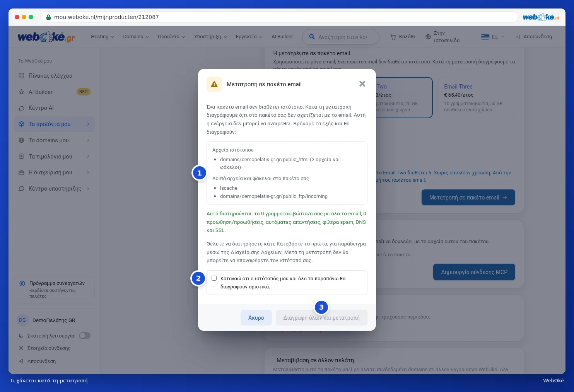
Task: Click the Greek flag language icon
Action: pyautogui.click(x=485, y=37)
